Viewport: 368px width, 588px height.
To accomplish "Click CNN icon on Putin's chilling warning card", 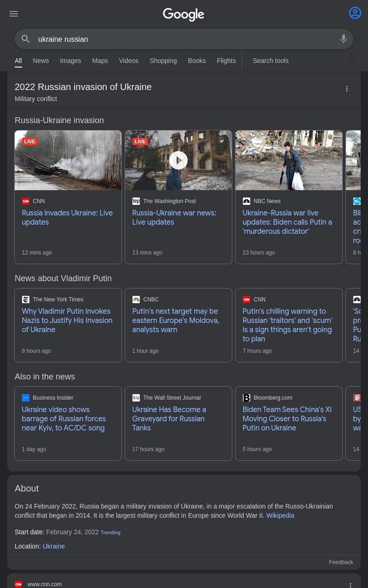I will (x=247, y=300).
